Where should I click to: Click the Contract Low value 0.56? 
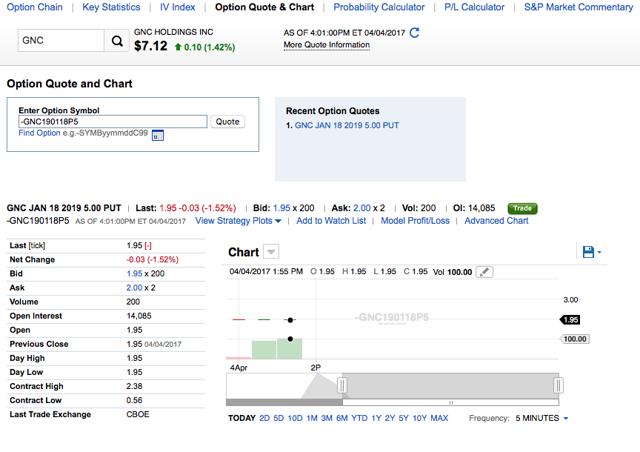click(x=134, y=401)
